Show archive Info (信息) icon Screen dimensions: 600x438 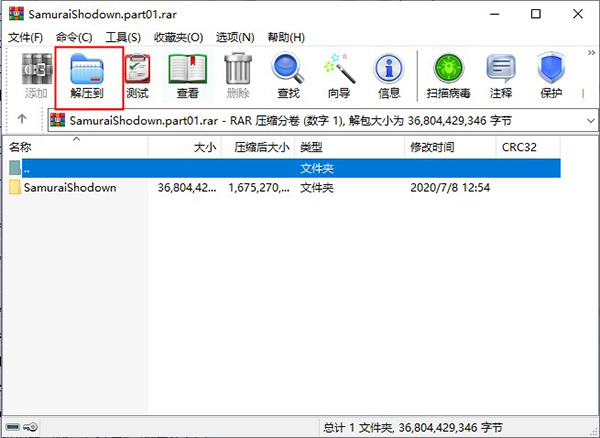pos(389,68)
